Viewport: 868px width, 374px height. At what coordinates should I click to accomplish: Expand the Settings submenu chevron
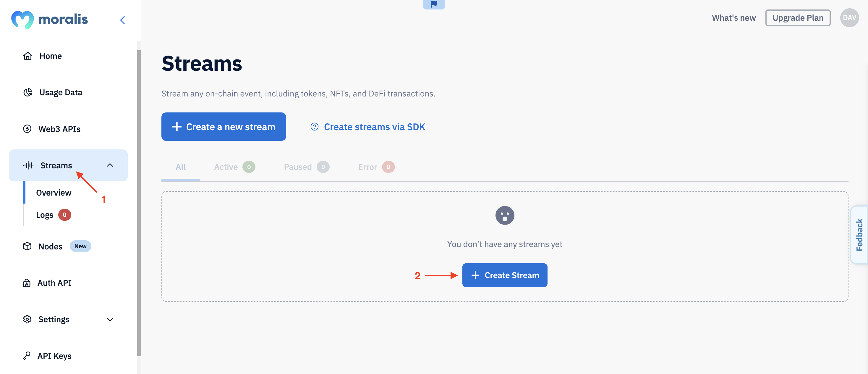(x=110, y=319)
